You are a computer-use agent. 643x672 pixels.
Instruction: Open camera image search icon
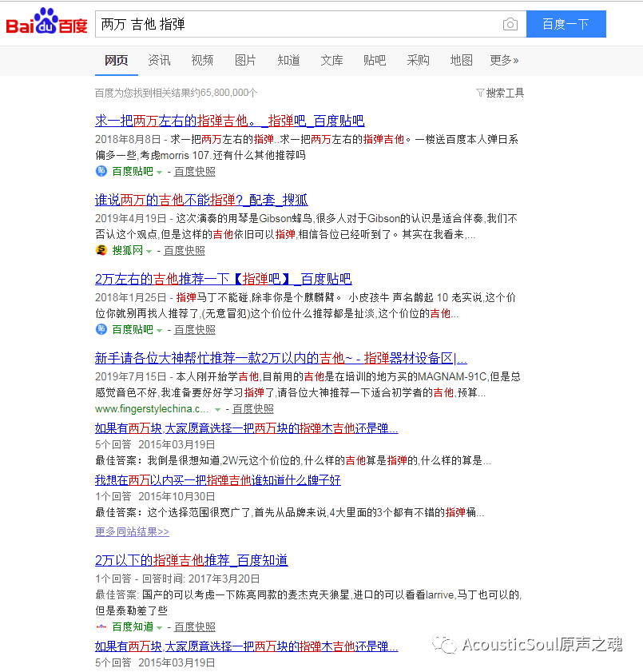pos(510,25)
